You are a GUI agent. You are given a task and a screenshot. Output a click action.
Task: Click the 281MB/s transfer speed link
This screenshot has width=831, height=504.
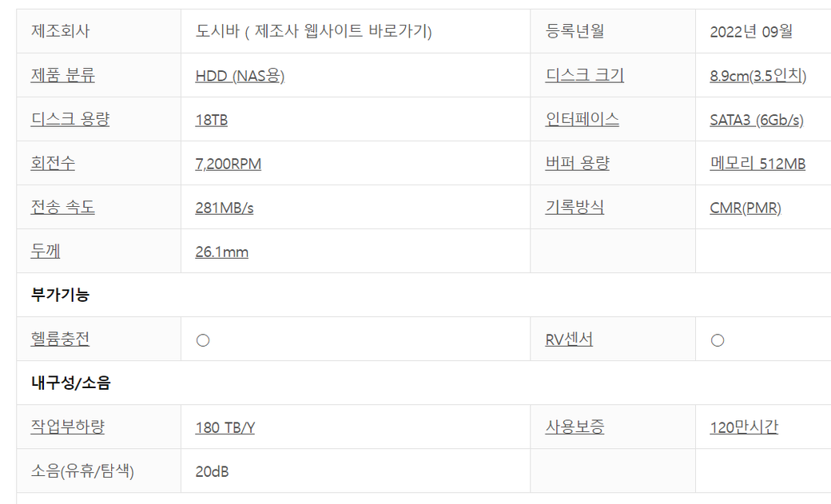tap(224, 208)
